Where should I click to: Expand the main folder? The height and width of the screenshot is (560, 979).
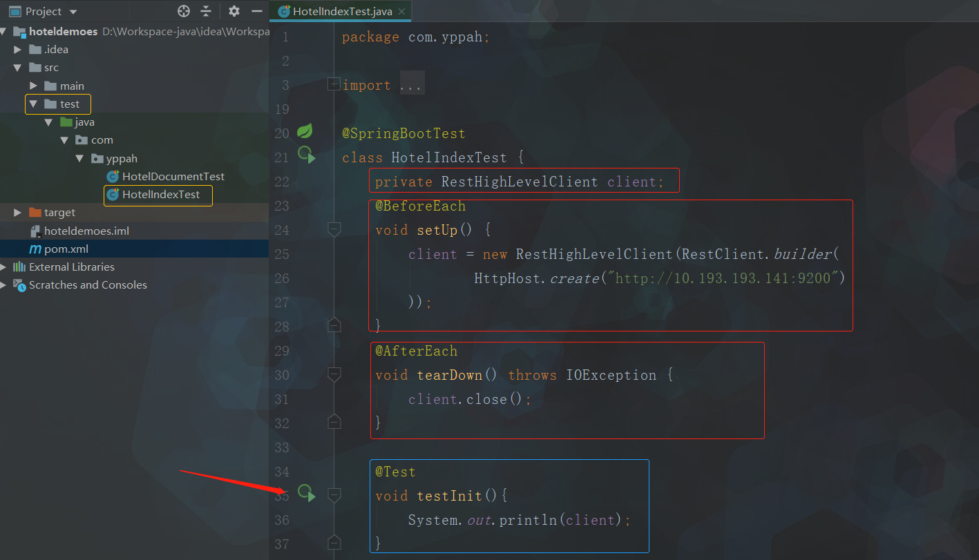click(x=33, y=86)
